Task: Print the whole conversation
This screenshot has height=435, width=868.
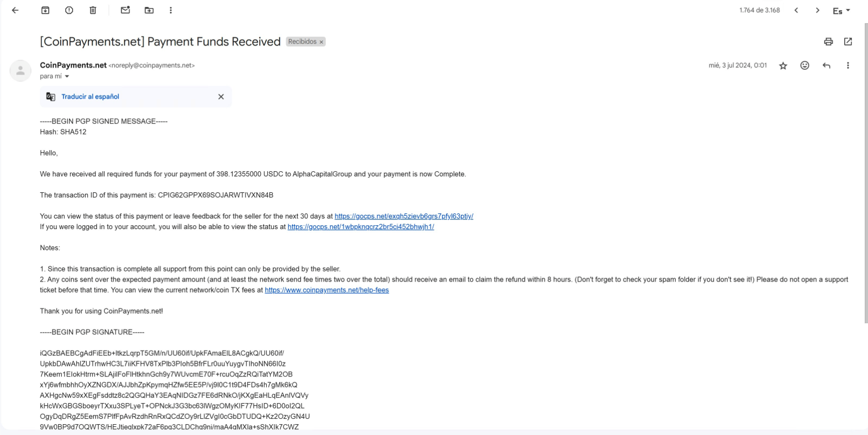Action: [828, 42]
